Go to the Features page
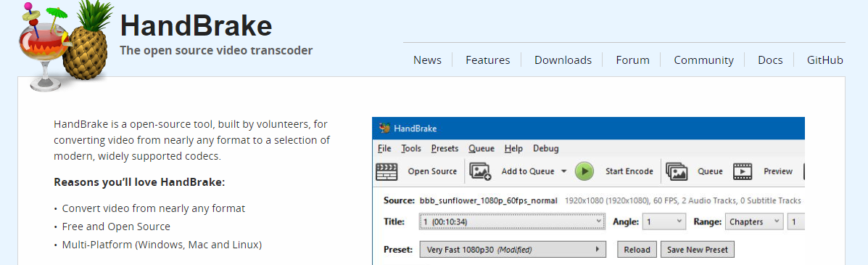The width and height of the screenshot is (868, 265). [x=488, y=60]
